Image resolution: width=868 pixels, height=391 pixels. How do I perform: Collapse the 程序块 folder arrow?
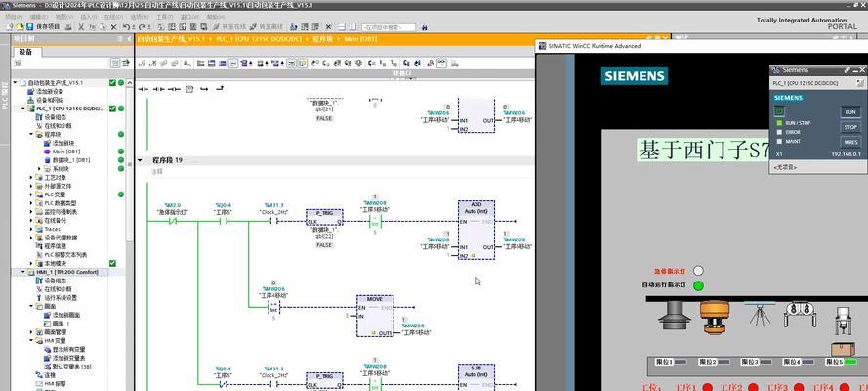click(31, 134)
